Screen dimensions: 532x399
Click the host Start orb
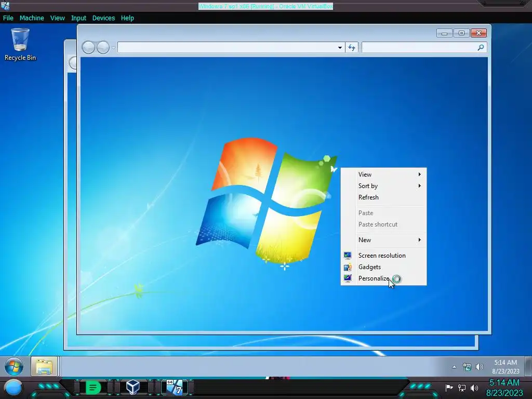(14, 388)
